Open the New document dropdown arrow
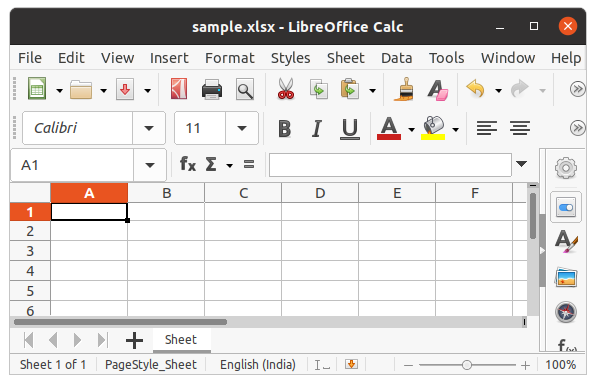The height and width of the screenshot is (384, 596). [x=59, y=90]
